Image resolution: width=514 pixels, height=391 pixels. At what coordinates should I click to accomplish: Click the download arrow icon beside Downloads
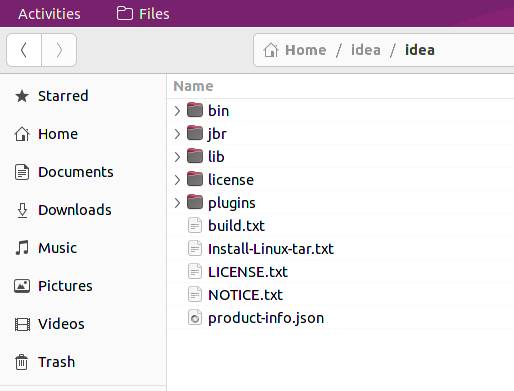coord(22,210)
